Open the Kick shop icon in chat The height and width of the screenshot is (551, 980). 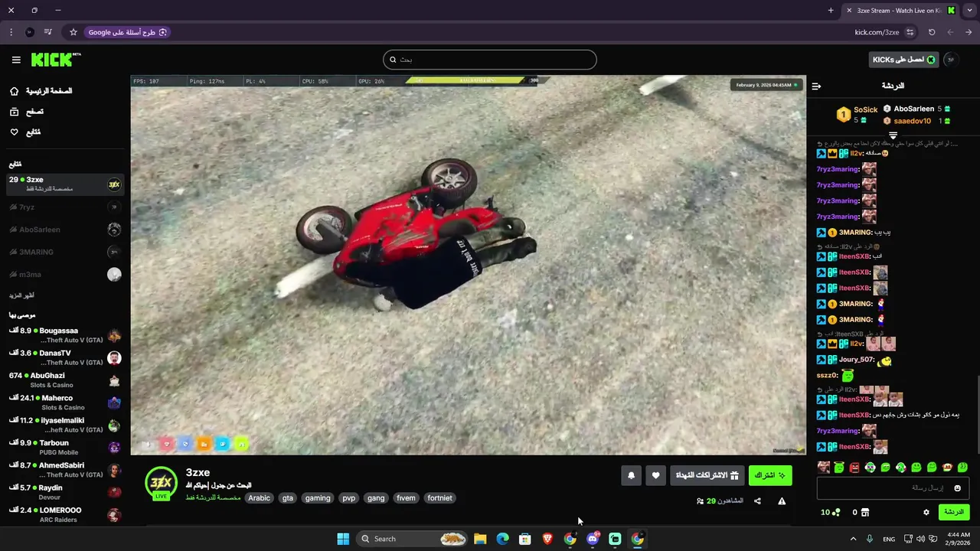[865, 512]
